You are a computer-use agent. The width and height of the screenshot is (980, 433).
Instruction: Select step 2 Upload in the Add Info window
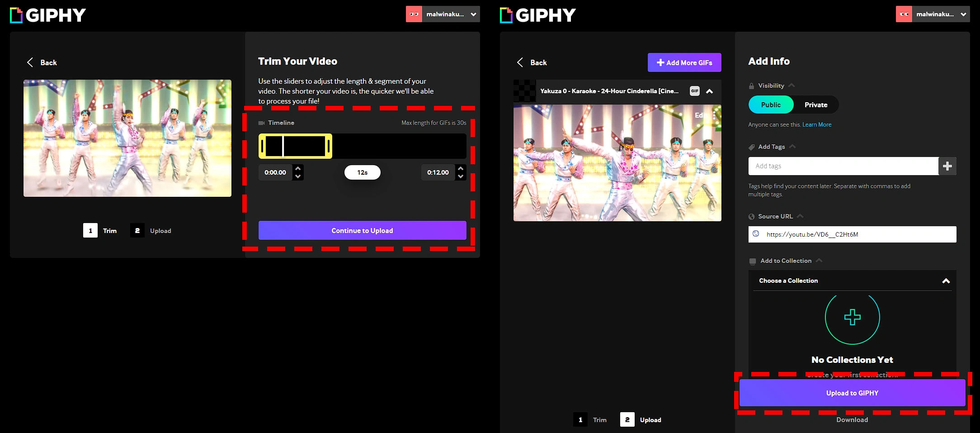pyautogui.click(x=641, y=419)
